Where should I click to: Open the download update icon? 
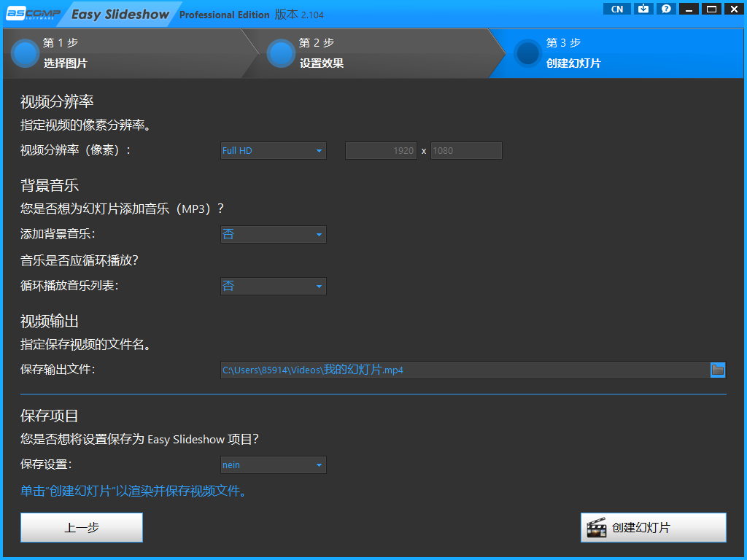[x=643, y=9]
